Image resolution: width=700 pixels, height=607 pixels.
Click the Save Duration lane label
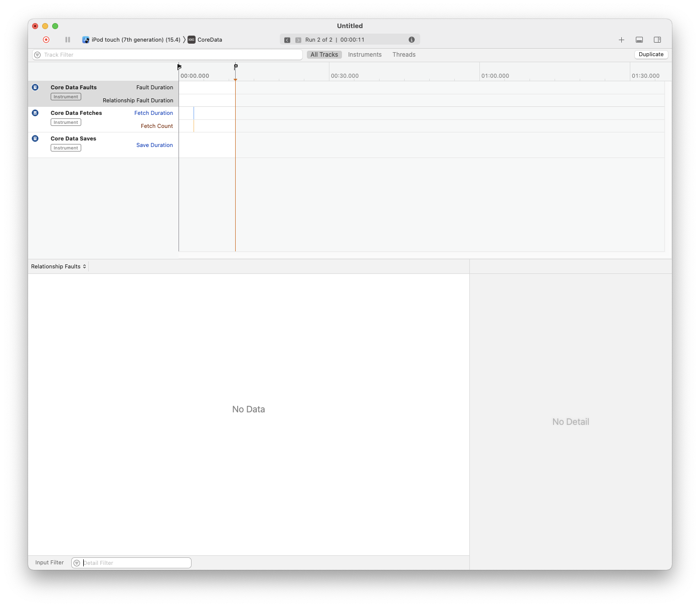pyautogui.click(x=154, y=145)
